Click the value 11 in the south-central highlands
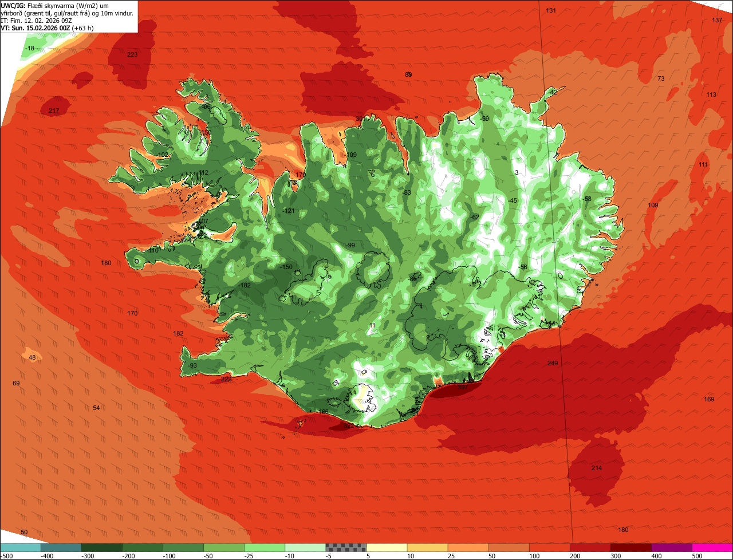This screenshot has width=733, height=560. click(x=372, y=325)
